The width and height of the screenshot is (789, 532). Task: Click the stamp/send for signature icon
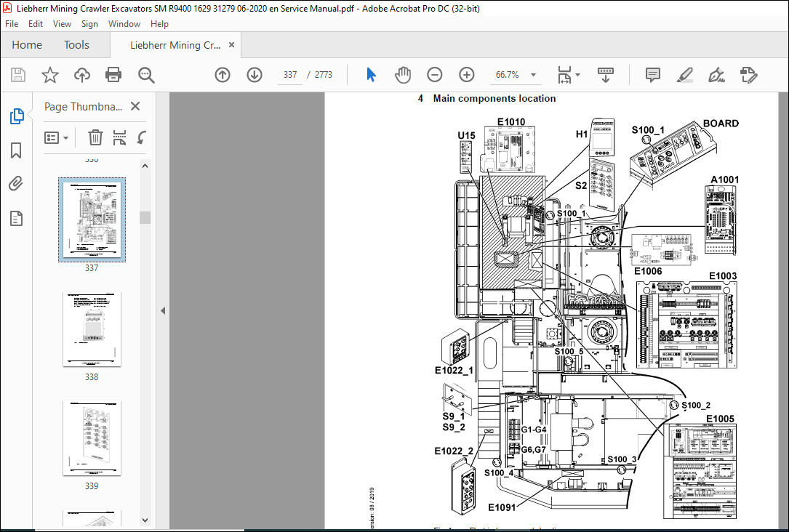coord(749,75)
